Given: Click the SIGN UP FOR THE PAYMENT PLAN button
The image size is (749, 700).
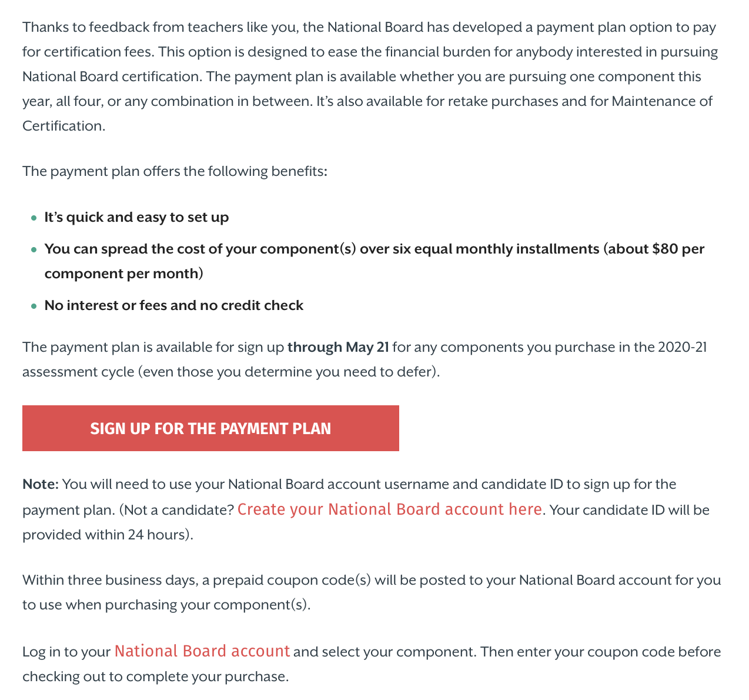Looking at the screenshot, I should [210, 428].
